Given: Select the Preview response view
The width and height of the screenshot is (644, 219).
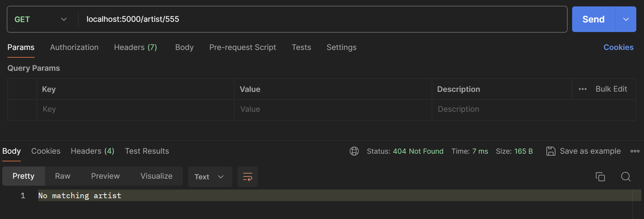Looking at the screenshot, I should click(105, 176).
